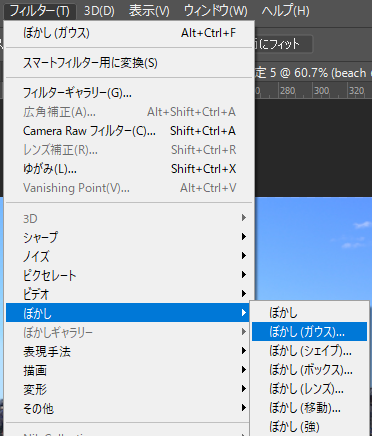Expand the ノイズ submenu

tap(129, 256)
